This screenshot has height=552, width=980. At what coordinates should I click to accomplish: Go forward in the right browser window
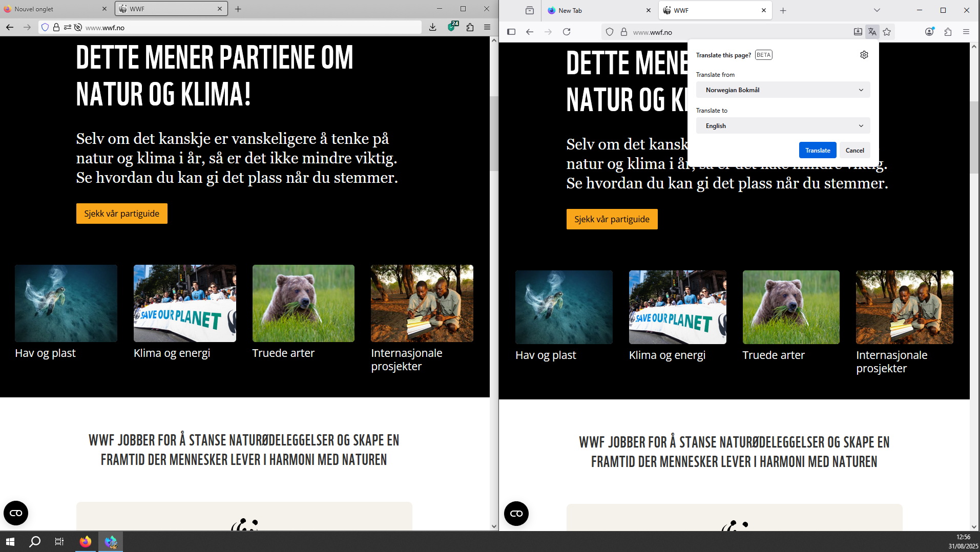[548, 32]
